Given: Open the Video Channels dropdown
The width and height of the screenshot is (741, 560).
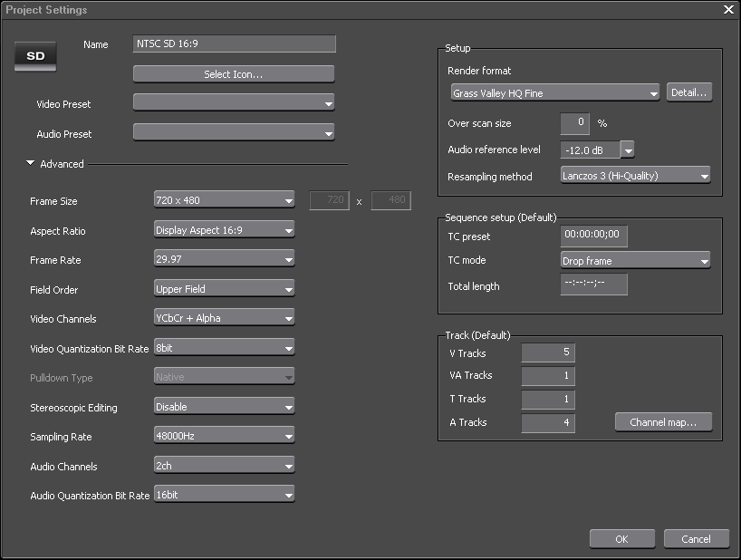Looking at the screenshot, I should tap(225, 318).
